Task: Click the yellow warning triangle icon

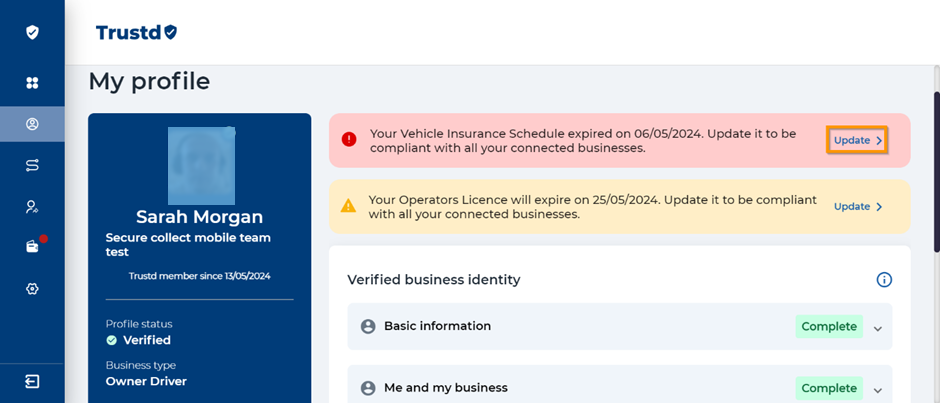Action: tap(348, 206)
